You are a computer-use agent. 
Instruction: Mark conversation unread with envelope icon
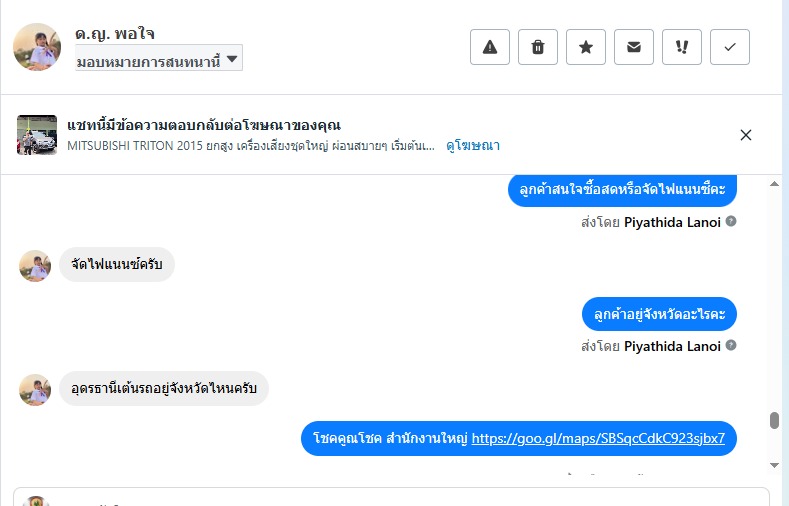(x=634, y=47)
